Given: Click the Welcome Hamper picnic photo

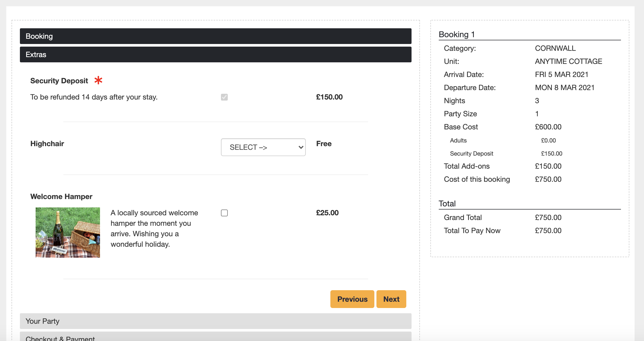Looking at the screenshot, I should pos(68,233).
